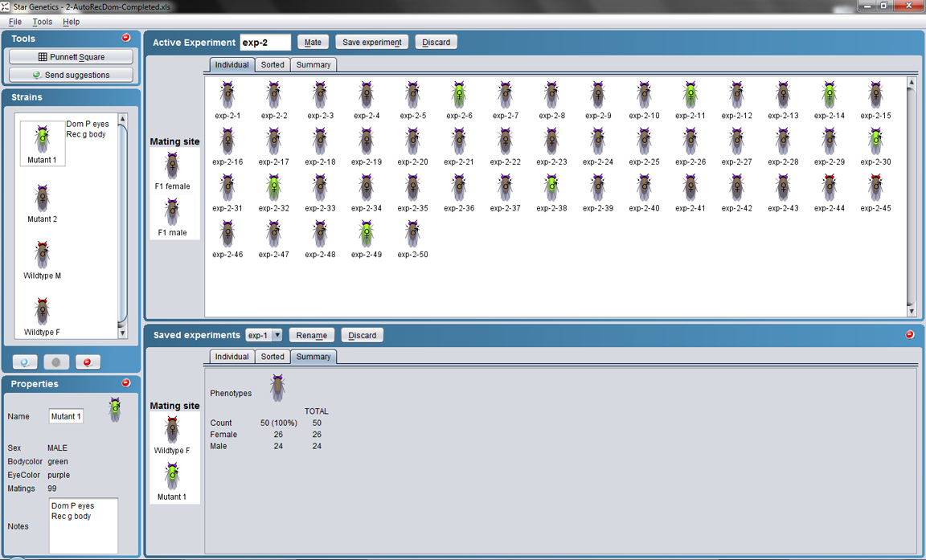Select the F1 female in mating site

(x=172, y=167)
